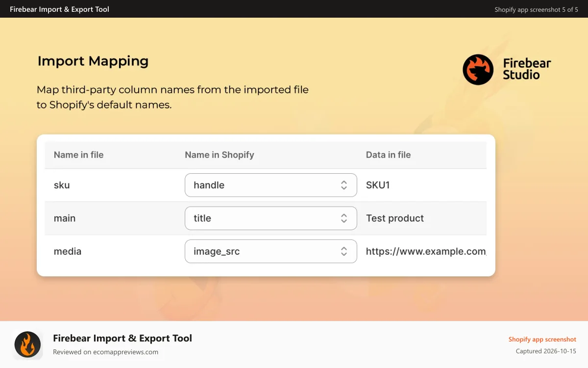This screenshot has width=588, height=368.
Task: Select the "main" cell
Action: (65, 218)
